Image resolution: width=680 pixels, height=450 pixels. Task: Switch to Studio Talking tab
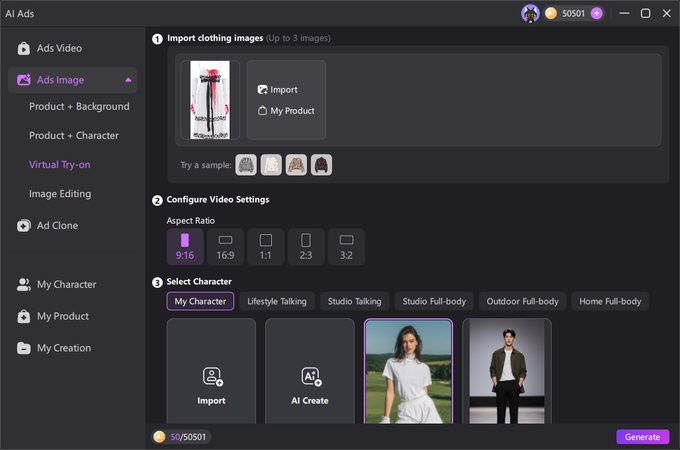[x=354, y=301]
